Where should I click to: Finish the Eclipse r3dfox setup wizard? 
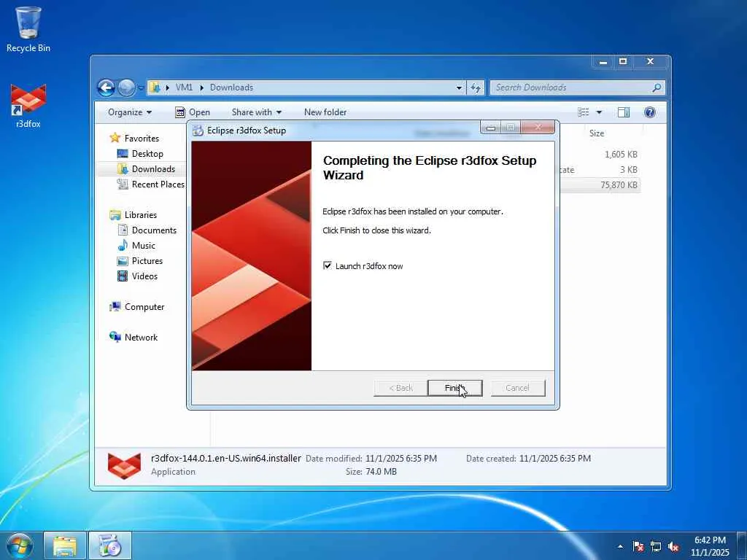[x=455, y=388]
